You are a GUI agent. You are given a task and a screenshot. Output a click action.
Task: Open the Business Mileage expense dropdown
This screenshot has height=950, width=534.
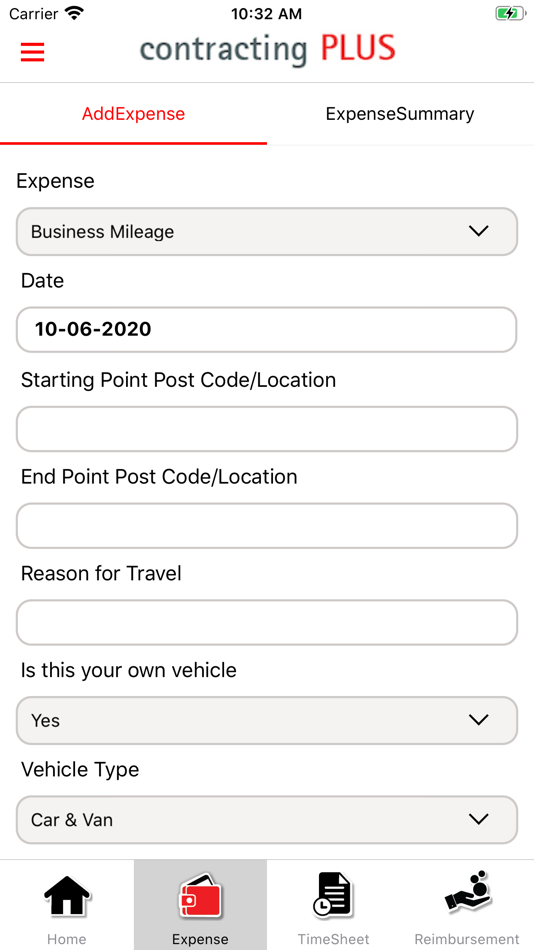pyautogui.click(x=267, y=231)
